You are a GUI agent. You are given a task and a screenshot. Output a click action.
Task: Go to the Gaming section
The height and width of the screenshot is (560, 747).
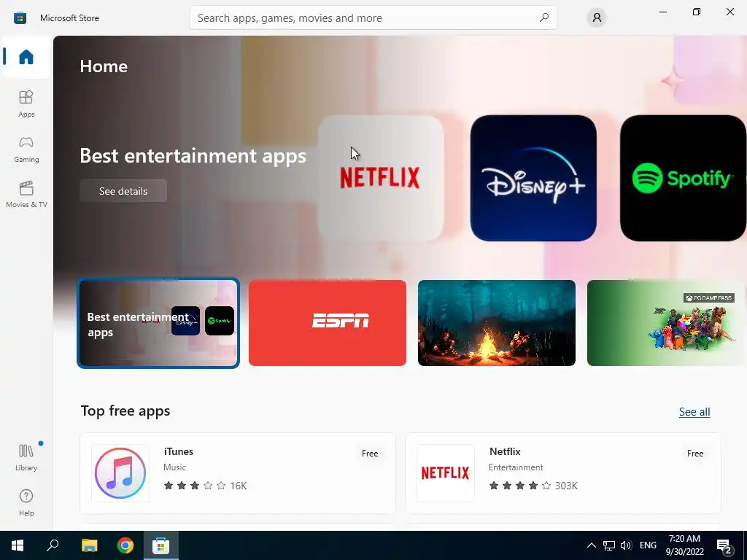[26, 149]
